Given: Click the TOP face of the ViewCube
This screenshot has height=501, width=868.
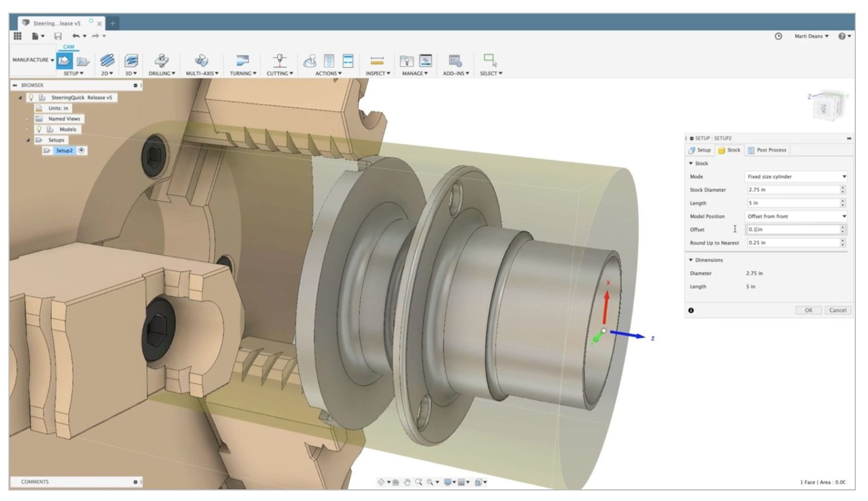Looking at the screenshot, I should click(x=824, y=109).
